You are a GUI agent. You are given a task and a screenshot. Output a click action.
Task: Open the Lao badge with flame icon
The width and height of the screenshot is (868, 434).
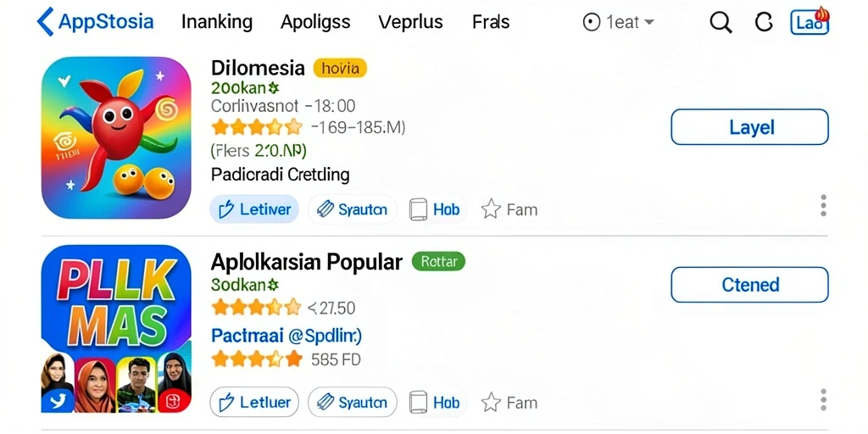tap(810, 22)
